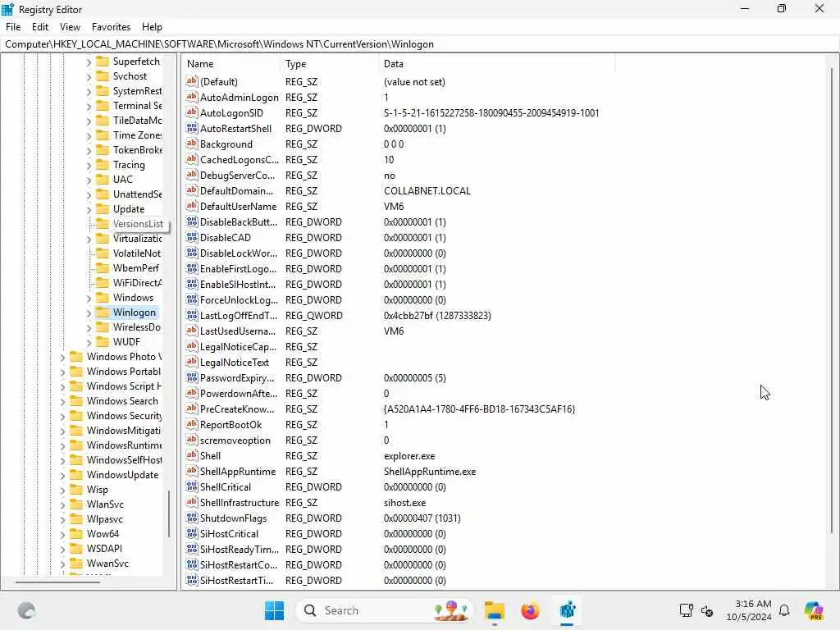Select the WlanSvc tree key
Image resolution: width=840 pixels, height=630 pixels.
point(105,504)
